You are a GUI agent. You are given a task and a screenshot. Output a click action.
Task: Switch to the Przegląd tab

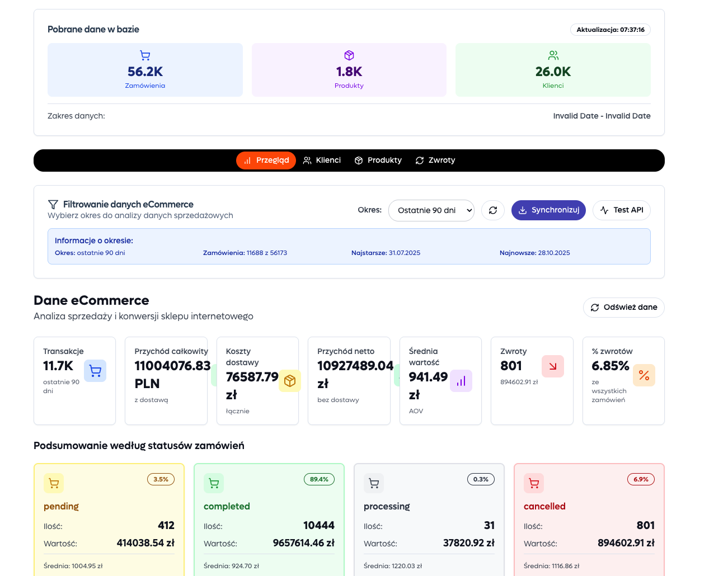pyautogui.click(x=266, y=160)
